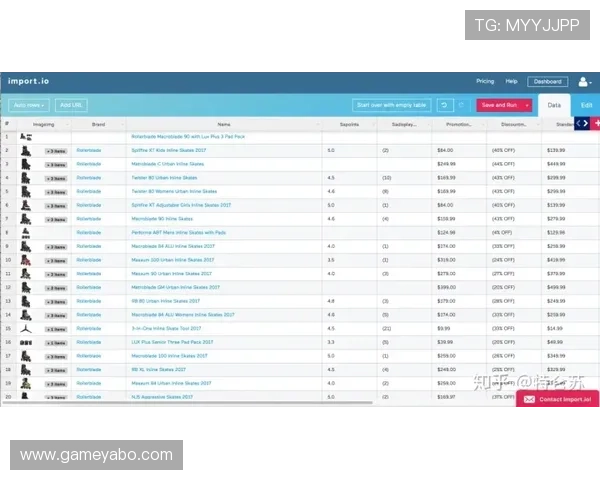
Task: Click the Add URL button
Action: [x=71, y=105]
